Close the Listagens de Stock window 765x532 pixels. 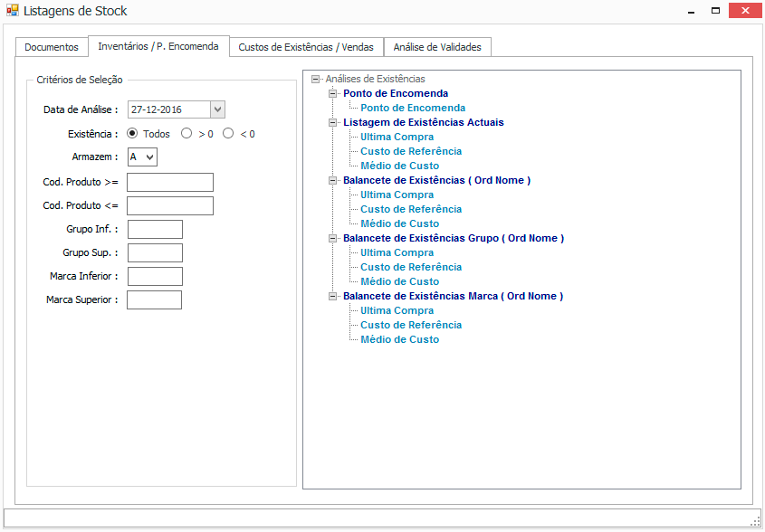(x=745, y=11)
